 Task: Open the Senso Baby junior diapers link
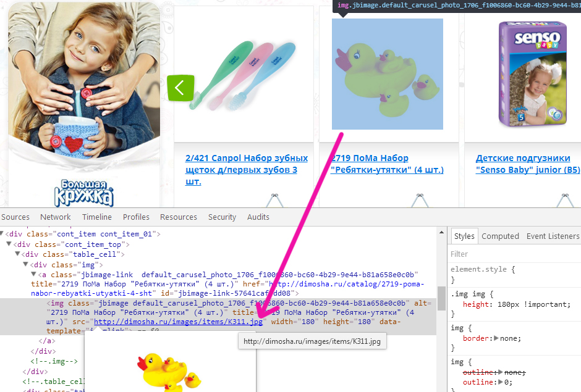(x=528, y=164)
